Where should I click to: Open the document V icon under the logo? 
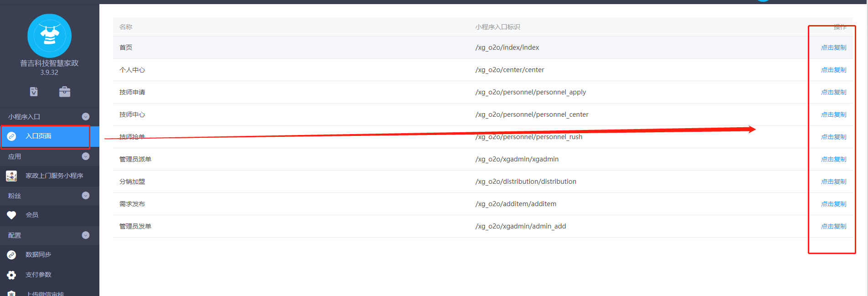[x=34, y=92]
